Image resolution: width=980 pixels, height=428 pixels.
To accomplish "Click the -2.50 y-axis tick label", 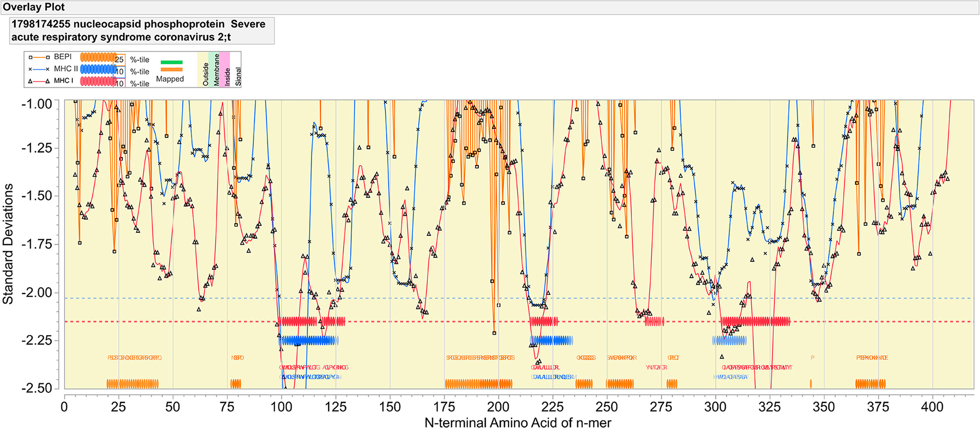I will (x=37, y=388).
